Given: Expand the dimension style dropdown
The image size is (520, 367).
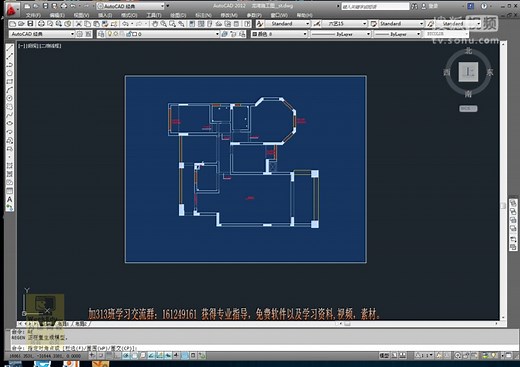Looking at the screenshot, I should (364, 24).
